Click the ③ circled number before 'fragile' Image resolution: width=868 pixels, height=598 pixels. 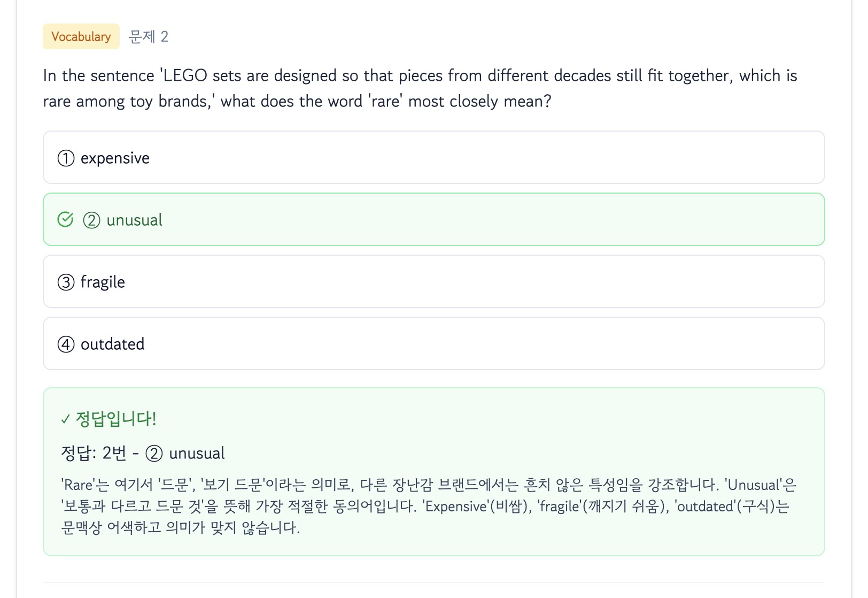(x=65, y=282)
